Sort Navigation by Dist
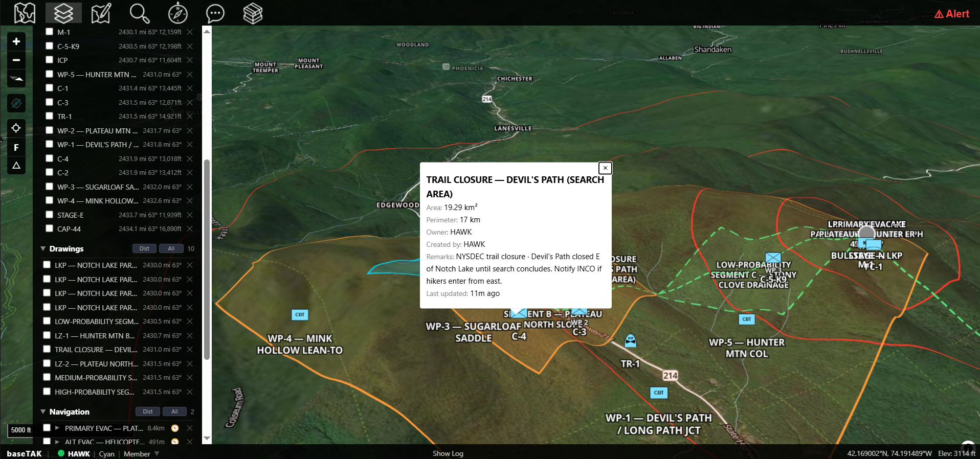Screen dimensions: 980x459 (148, 411)
